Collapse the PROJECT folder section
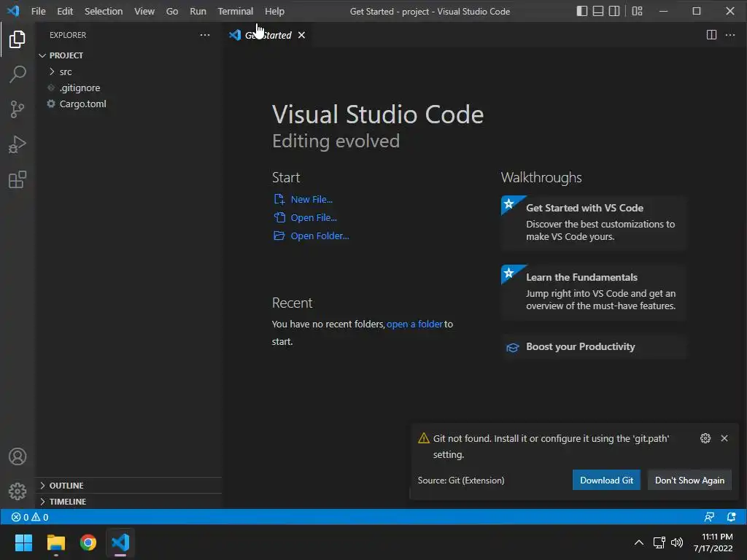 128,55
